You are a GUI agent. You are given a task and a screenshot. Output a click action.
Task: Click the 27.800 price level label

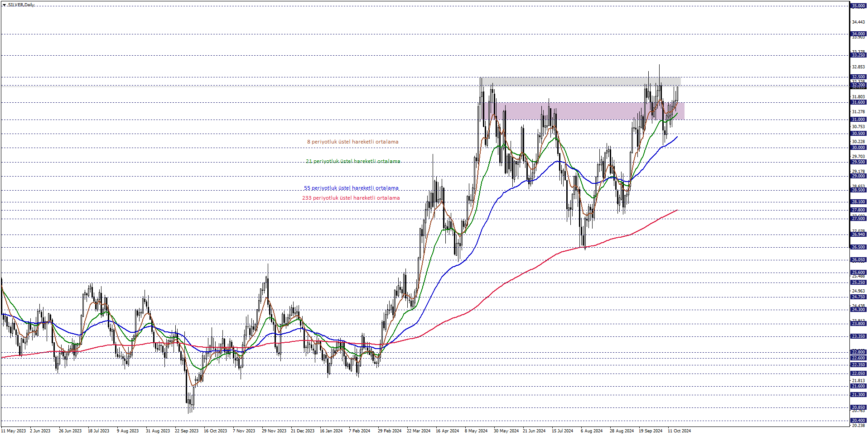(x=858, y=210)
